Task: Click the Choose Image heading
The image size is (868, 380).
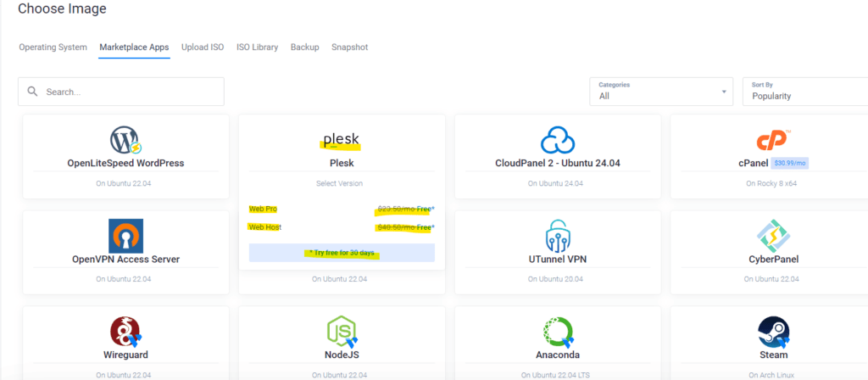Action: click(x=62, y=8)
